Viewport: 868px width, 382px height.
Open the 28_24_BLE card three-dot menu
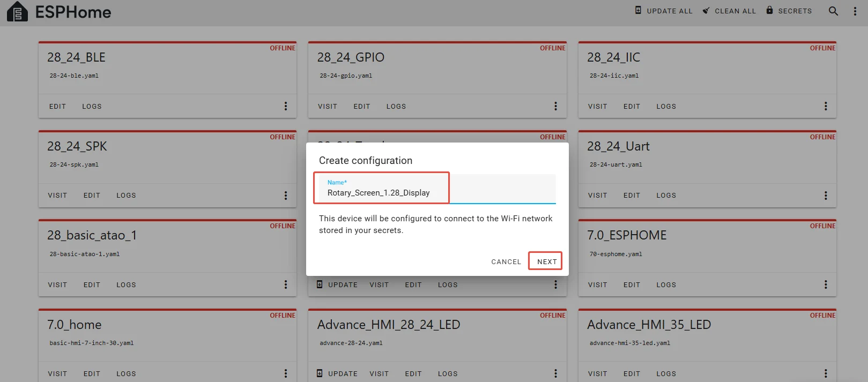[x=286, y=106]
